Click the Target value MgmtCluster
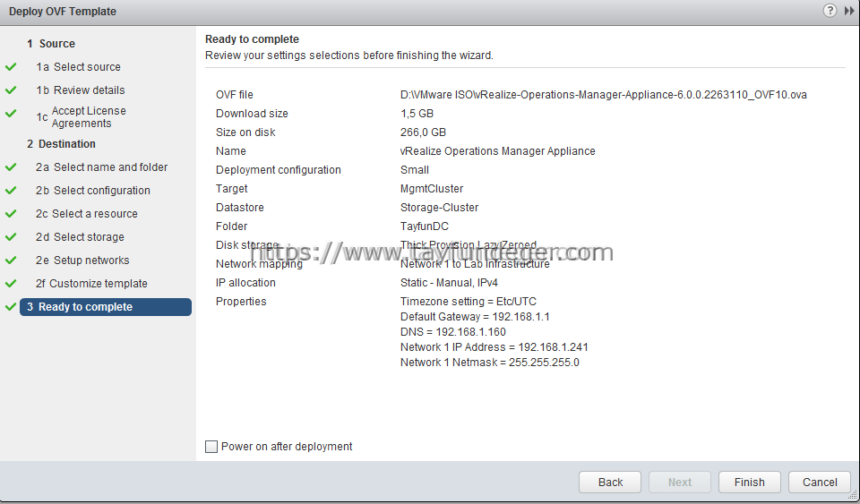Screen dimensions: 860x504 (432, 189)
